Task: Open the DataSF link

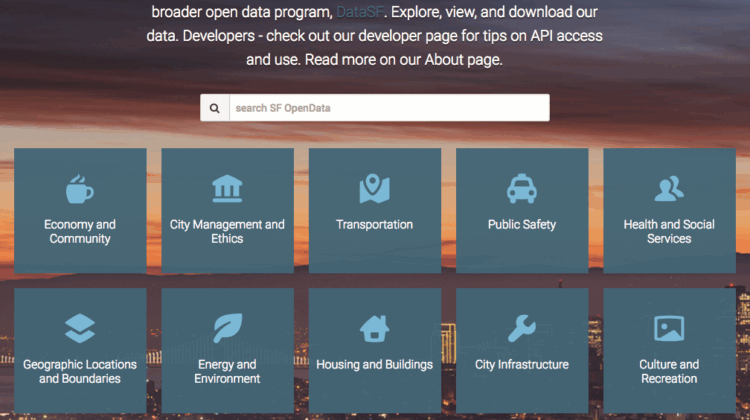Action: point(357,14)
